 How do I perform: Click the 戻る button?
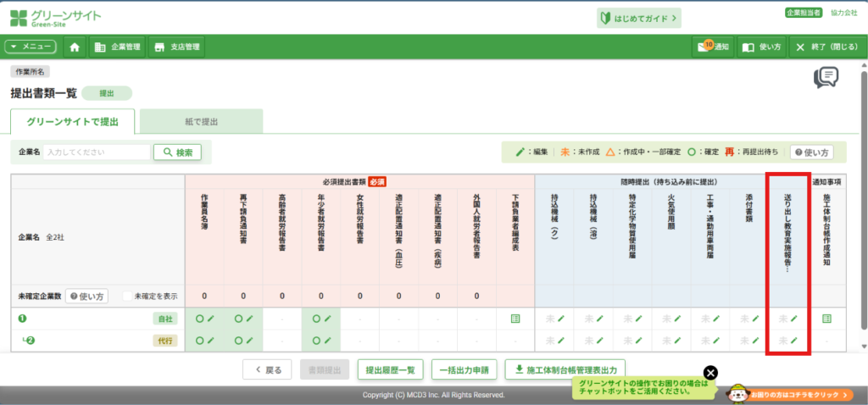pos(267,370)
